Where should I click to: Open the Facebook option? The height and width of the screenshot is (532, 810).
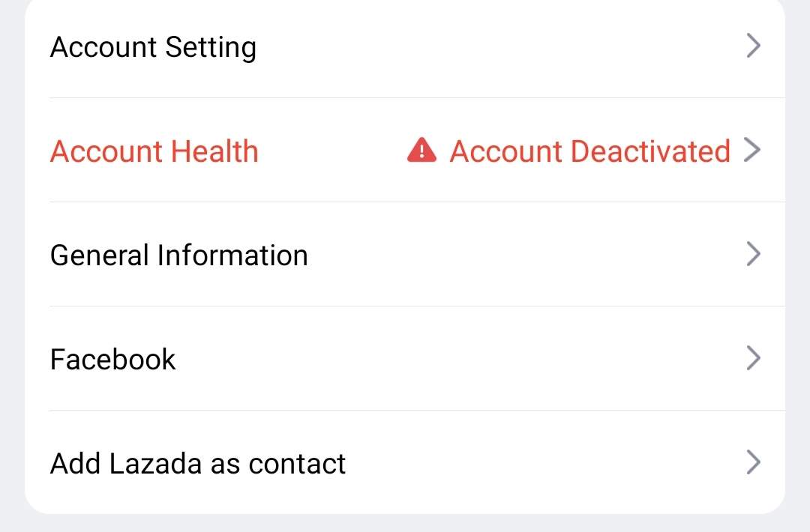[405, 359]
